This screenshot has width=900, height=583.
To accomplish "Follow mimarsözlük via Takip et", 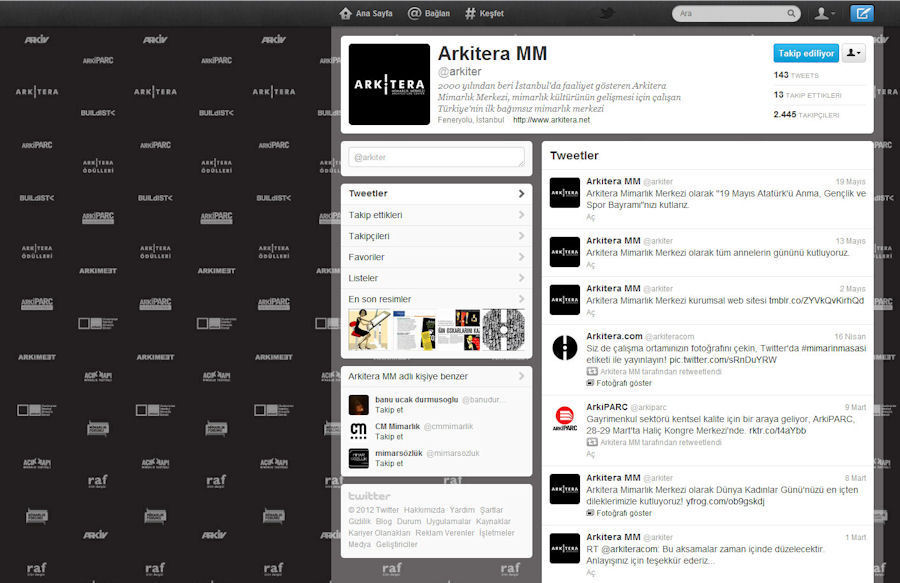I will point(389,463).
